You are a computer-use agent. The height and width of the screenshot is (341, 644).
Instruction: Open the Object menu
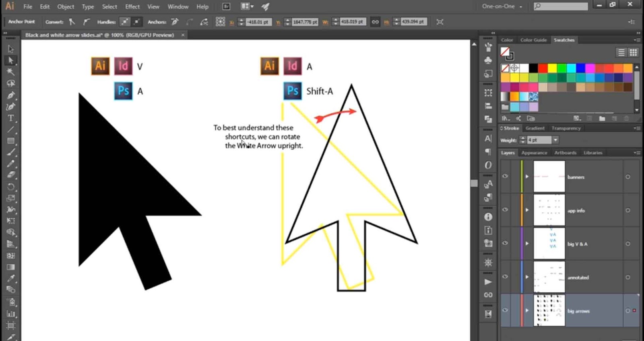tap(66, 6)
